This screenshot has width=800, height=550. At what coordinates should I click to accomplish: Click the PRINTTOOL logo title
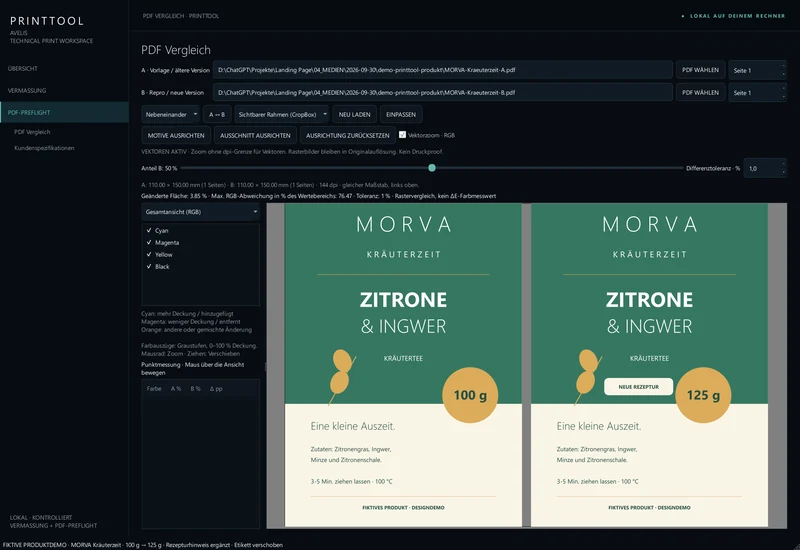point(47,21)
